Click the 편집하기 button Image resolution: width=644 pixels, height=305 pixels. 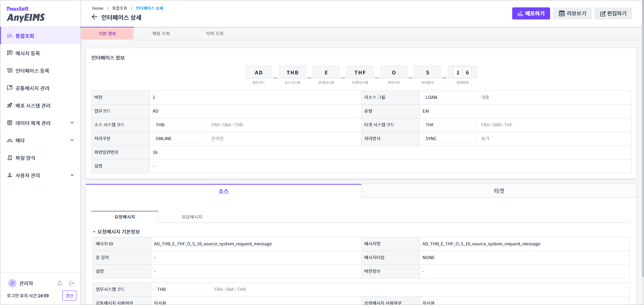pyautogui.click(x=613, y=13)
